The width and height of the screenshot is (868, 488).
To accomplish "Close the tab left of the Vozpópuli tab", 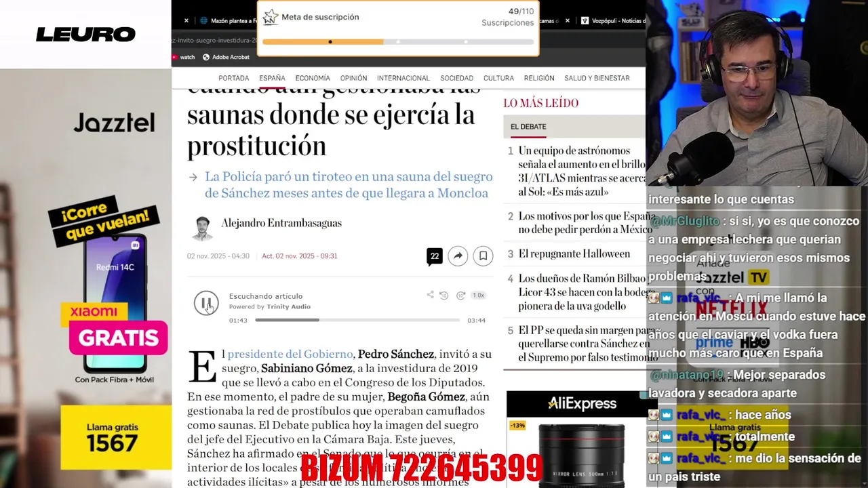I will click(566, 21).
